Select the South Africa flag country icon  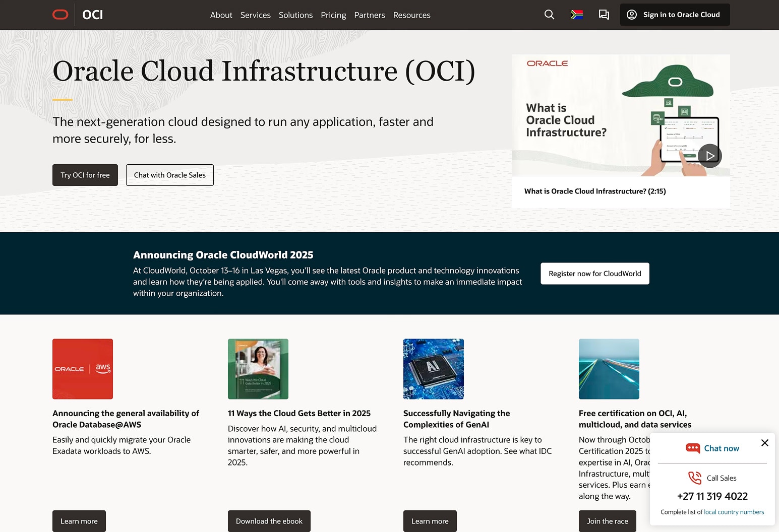(577, 15)
